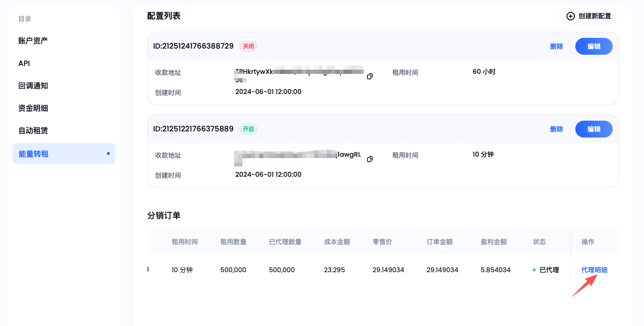Screen dimensions: 644x326
Task: Select the API sidebar item
Action: point(24,63)
